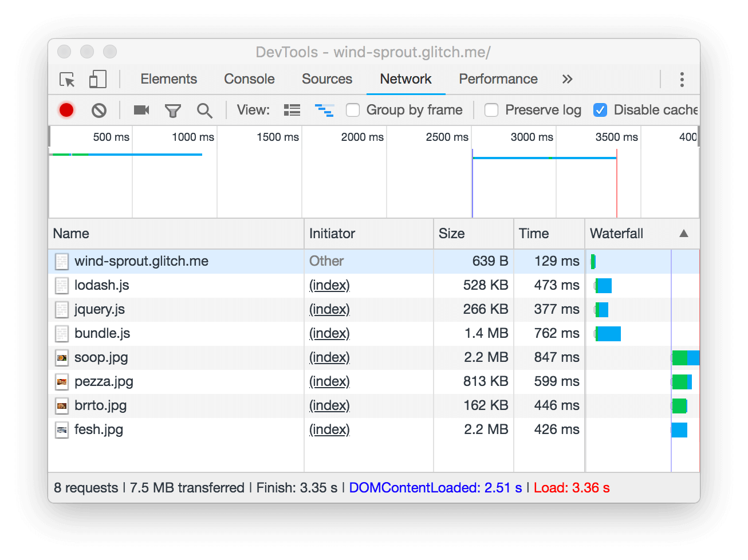
Task: Switch to the Performance tab
Action: click(498, 79)
